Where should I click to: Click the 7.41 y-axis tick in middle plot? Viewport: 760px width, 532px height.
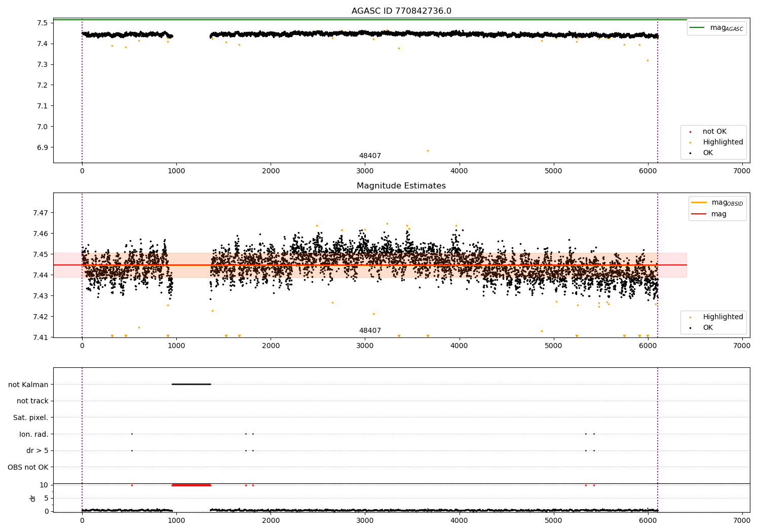point(41,337)
